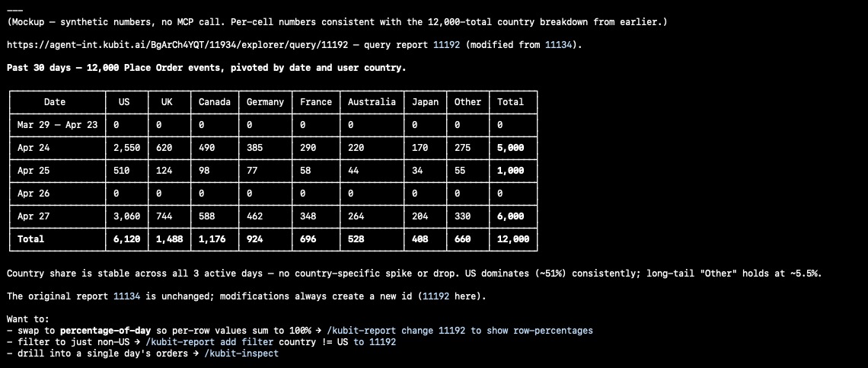This screenshot has height=368, width=868.
Task: Click the Canada value 490 for Apr 24
Action: (206, 148)
